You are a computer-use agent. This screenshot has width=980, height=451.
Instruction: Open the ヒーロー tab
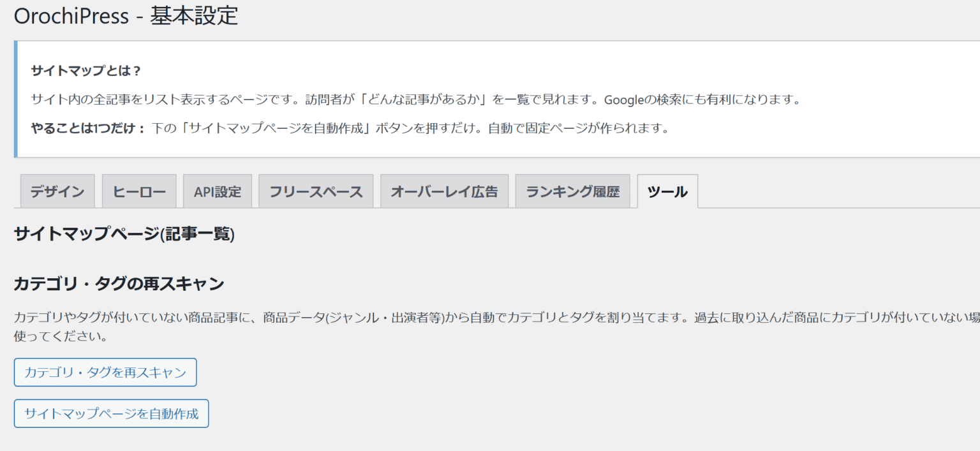pyautogui.click(x=139, y=191)
